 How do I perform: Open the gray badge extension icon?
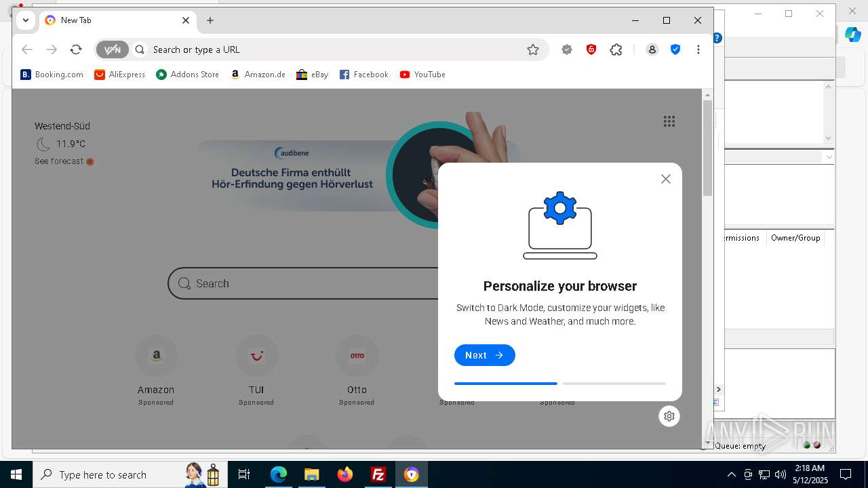(567, 49)
